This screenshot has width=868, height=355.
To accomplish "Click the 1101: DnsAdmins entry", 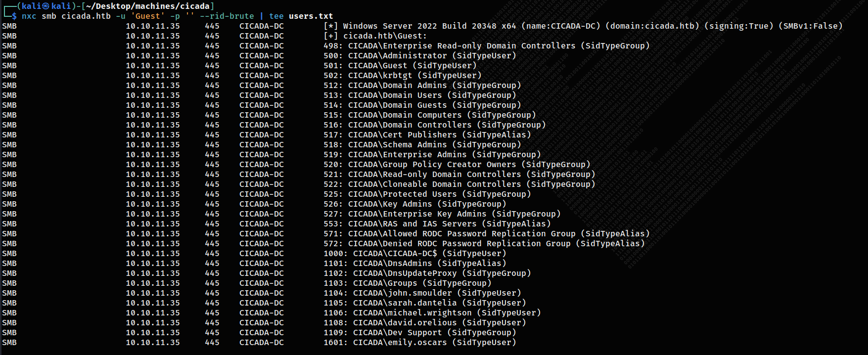I will tap(415, 263).
